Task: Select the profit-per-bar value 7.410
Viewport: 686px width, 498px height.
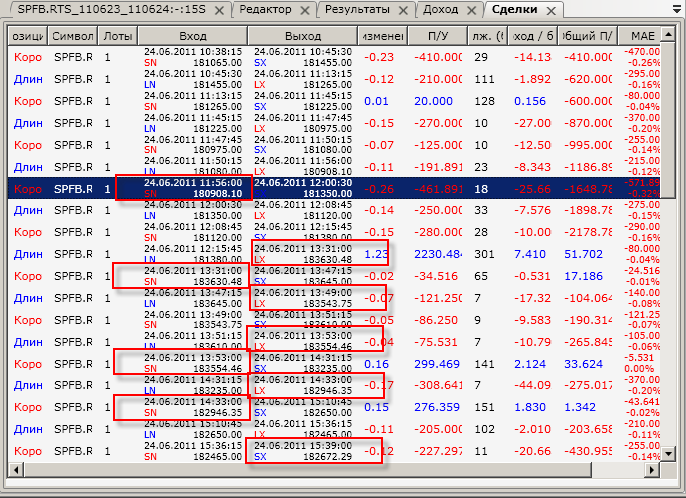Action: click(530, 254)
